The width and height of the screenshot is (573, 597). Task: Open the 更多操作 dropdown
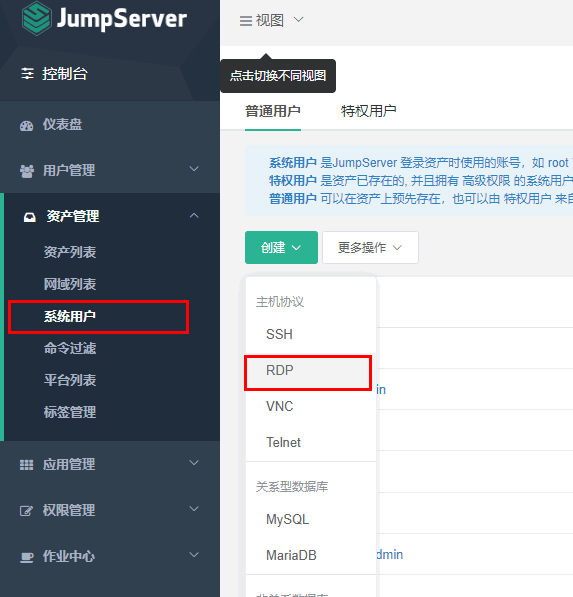pyautogui.click(x=370, y=247)
